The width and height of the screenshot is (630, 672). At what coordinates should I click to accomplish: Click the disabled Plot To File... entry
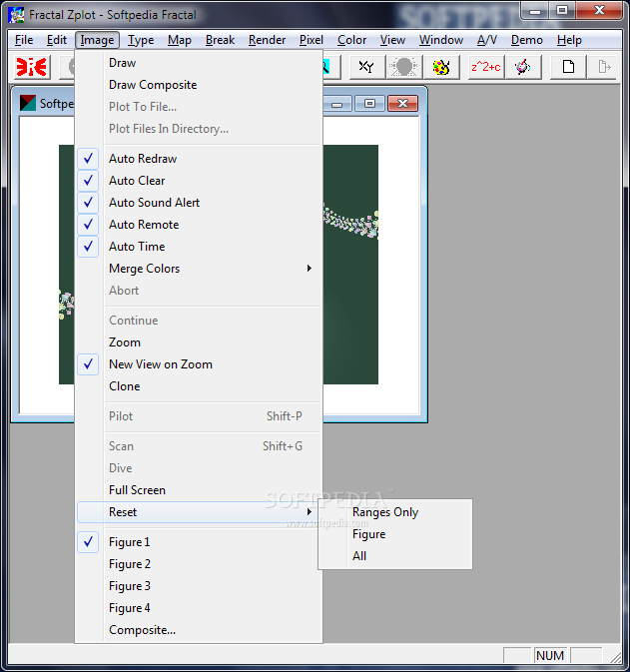coord(200,107)
